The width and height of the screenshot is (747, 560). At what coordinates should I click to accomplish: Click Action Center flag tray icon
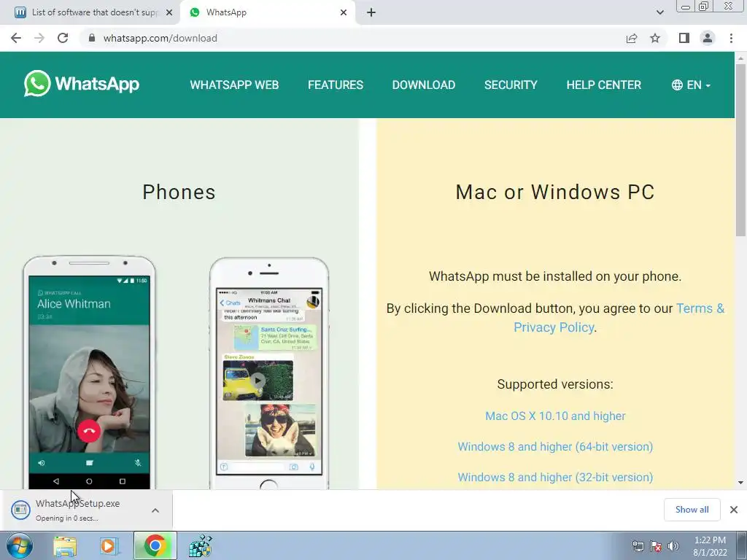pos(656,546)
